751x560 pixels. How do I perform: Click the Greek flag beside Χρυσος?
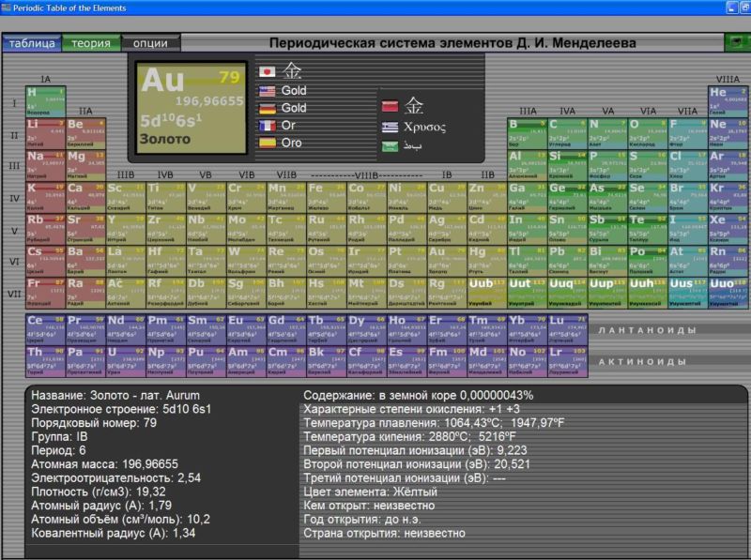pyautogui.click(x=390, y=127)
